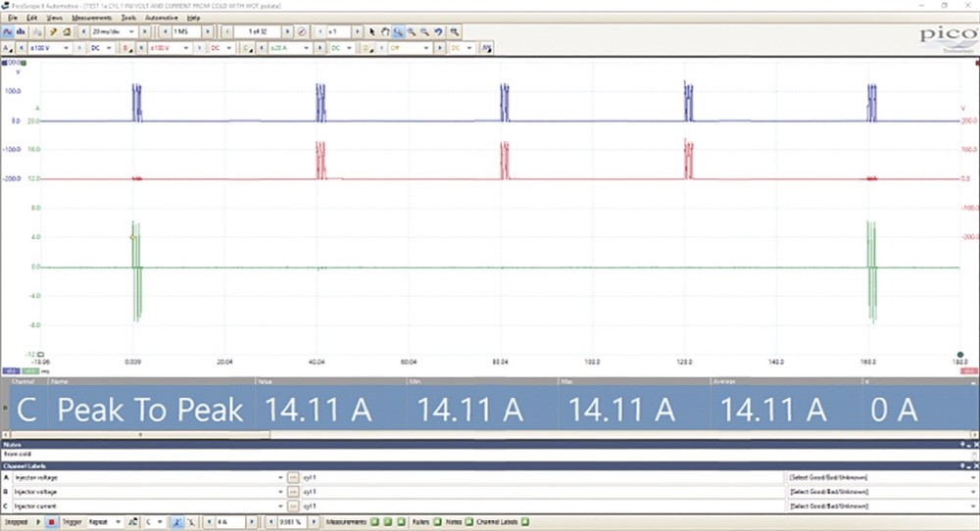Open the home/auto-setup icon
Viewport: 980px width, 531px height.
(x=67, y=31)
